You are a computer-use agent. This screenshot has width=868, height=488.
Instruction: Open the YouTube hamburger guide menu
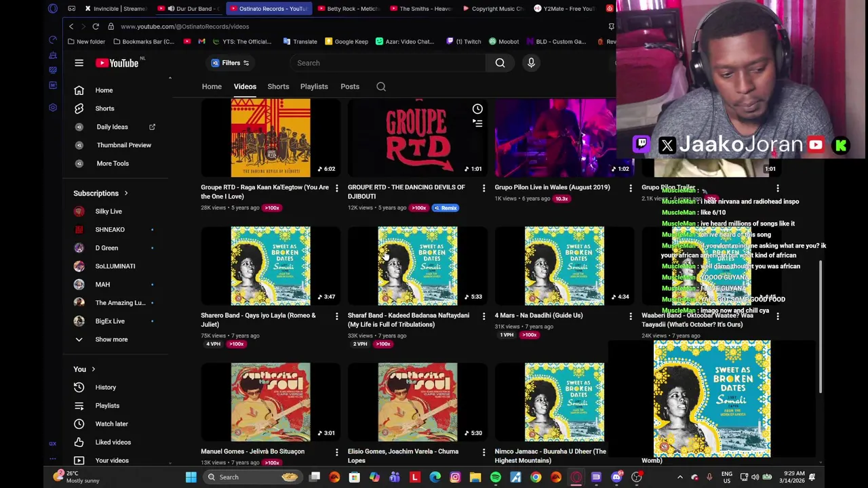tap(79, 63)
